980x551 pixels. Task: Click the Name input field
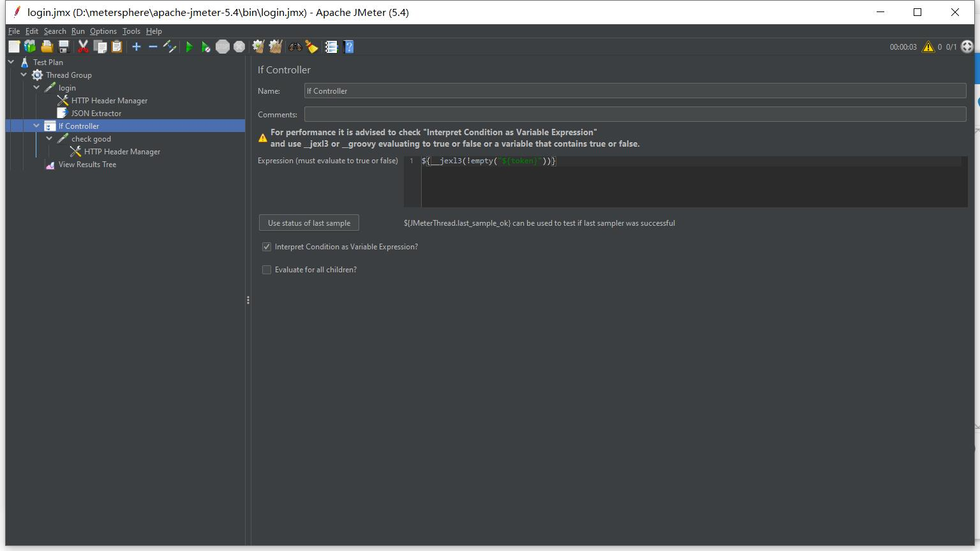(635, 91)
